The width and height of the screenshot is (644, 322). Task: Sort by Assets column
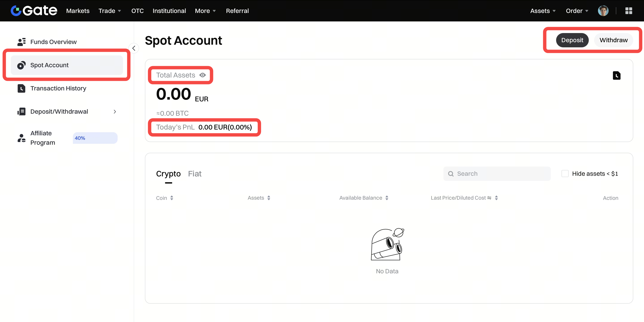pyautogui.click(x=269, y=198)
